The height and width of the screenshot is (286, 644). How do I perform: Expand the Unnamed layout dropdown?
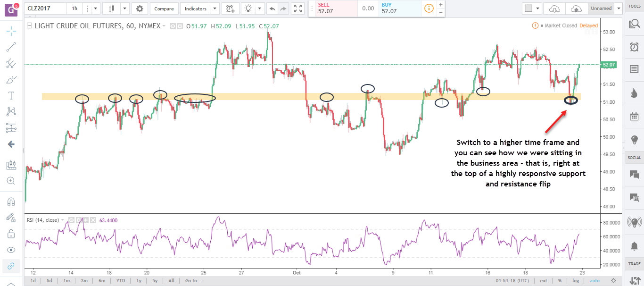[x=618, y=8]
